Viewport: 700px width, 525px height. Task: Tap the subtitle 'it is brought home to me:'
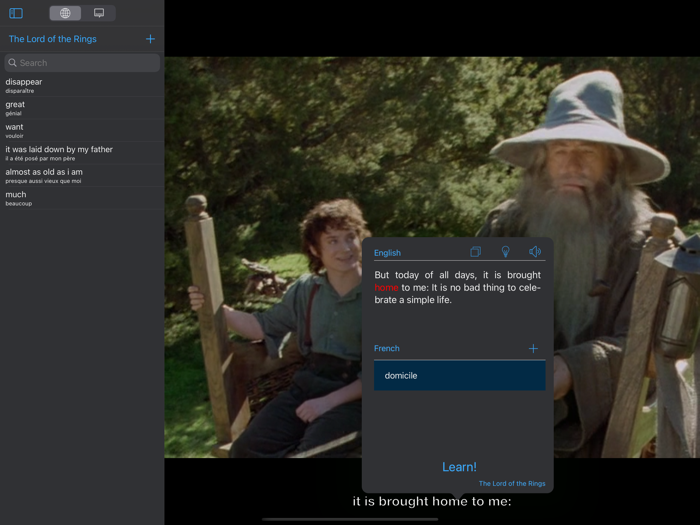click(x=431, y=501)
